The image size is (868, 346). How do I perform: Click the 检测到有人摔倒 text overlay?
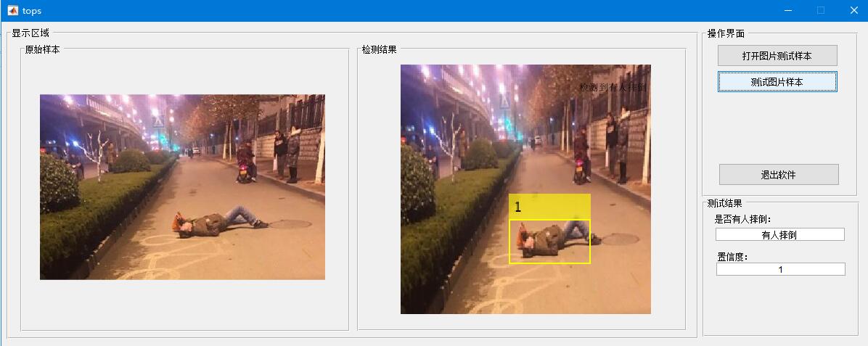(x=613, y=88)
